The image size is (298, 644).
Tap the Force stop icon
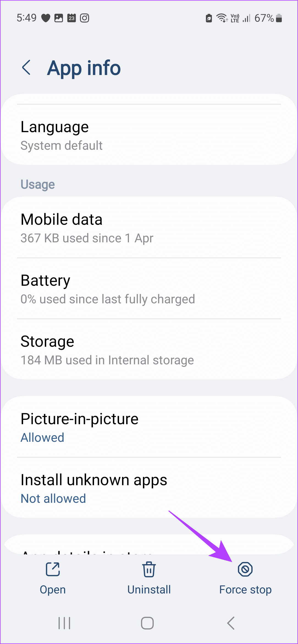pyautogui.click(x=245, y=569)
